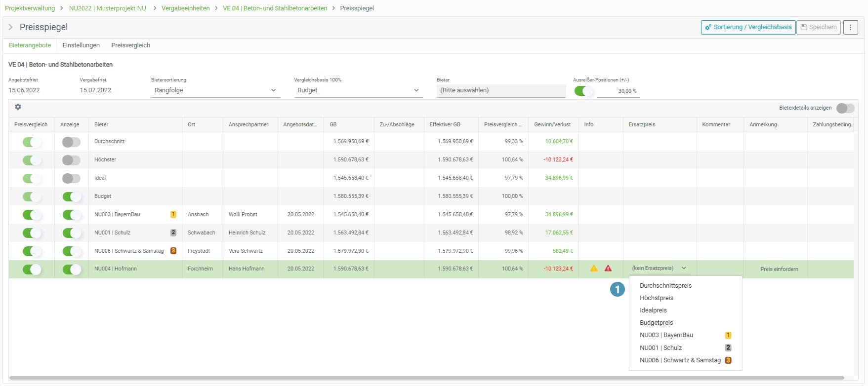Viewport: 868px width, 386px height.
Task: Click rank 2 badge next to NU001 Schulz row
Action: click(x=173, y=232)
